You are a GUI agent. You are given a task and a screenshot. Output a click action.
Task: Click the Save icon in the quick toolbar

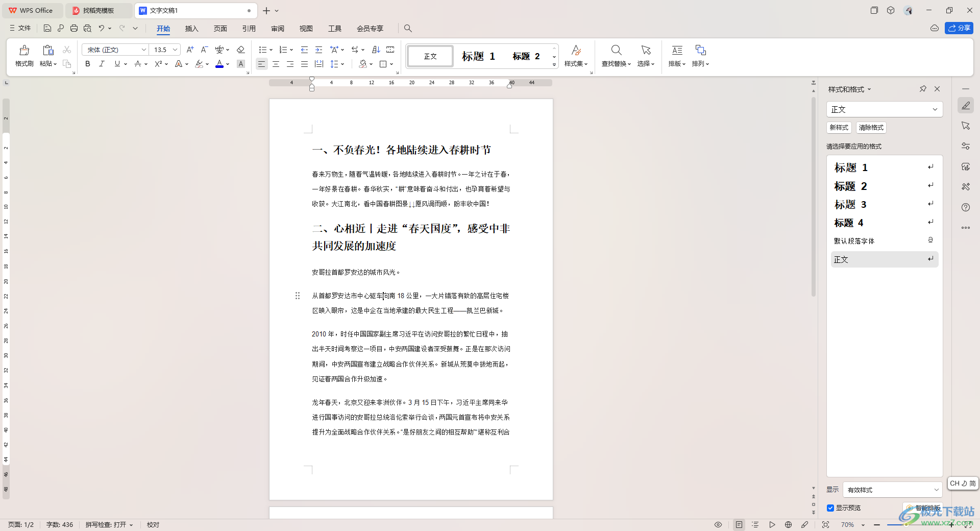(x=47, y=28)
